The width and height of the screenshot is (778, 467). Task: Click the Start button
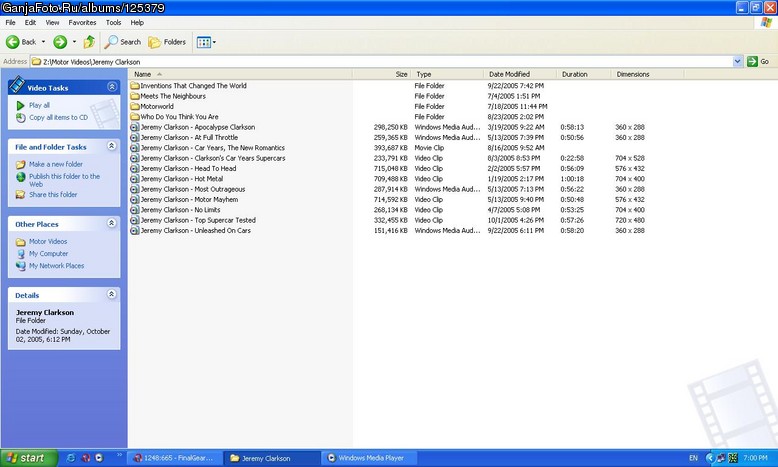(x=29, y=458)
